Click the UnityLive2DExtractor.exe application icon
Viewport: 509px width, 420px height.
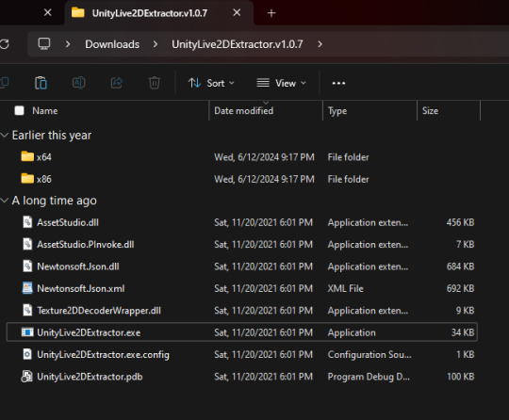(x=27, y=332)
